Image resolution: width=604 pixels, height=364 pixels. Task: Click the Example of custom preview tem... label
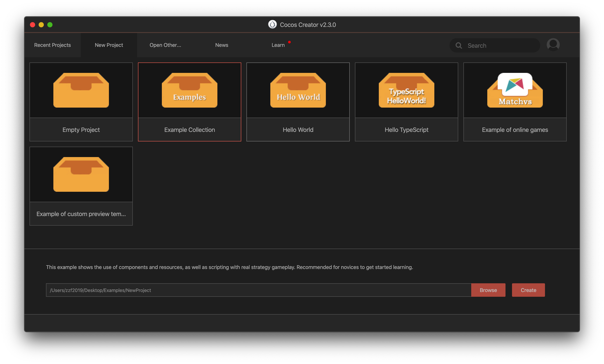(81, 214)
